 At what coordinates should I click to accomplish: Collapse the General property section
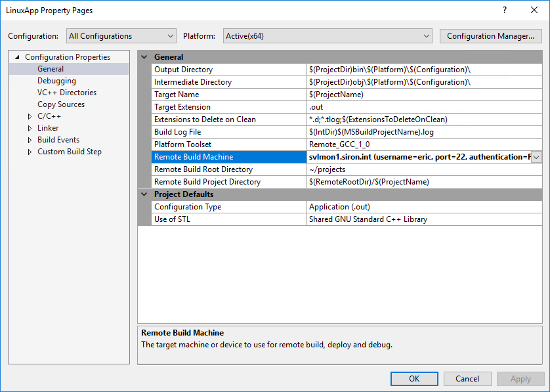pos(144,57)
